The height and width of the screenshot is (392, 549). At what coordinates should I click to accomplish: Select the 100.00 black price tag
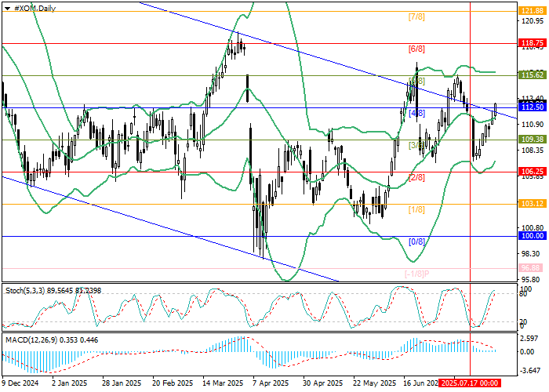click(x=533, y=235)
